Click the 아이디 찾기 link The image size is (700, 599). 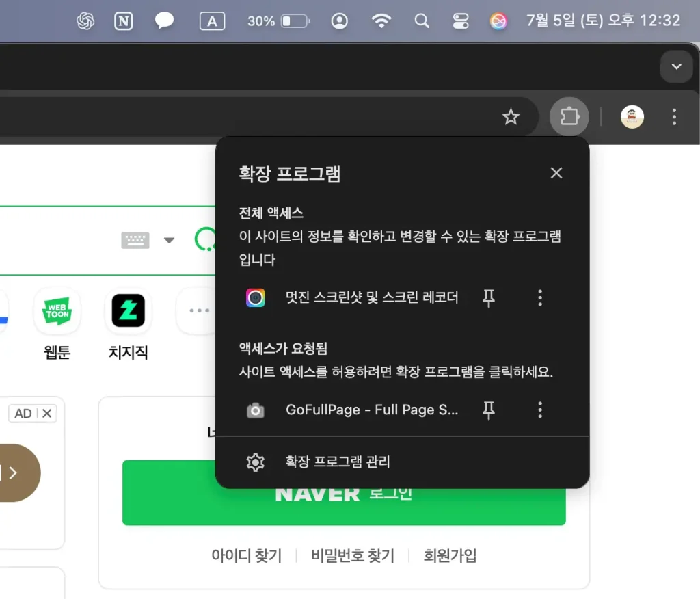click(246, 556)
